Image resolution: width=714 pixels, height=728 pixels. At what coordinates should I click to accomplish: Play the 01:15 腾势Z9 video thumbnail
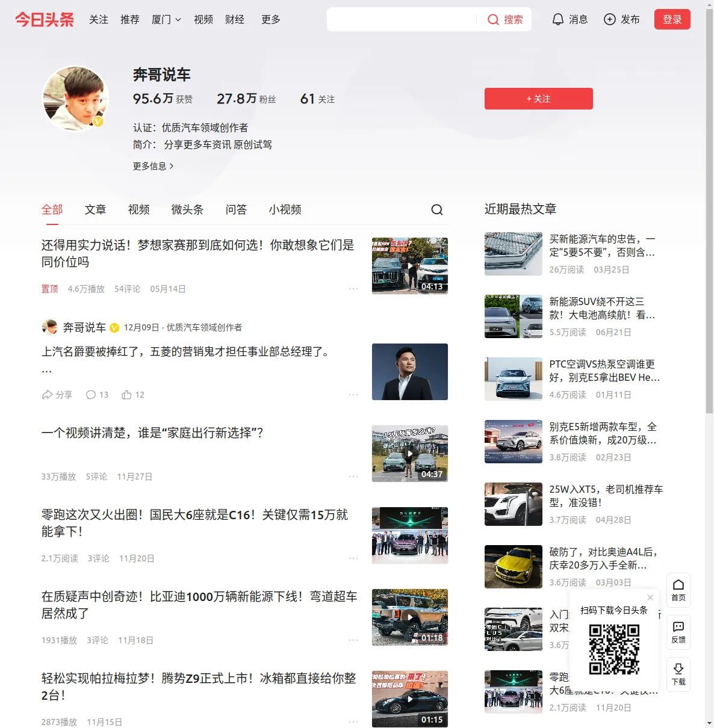point(410,699)
